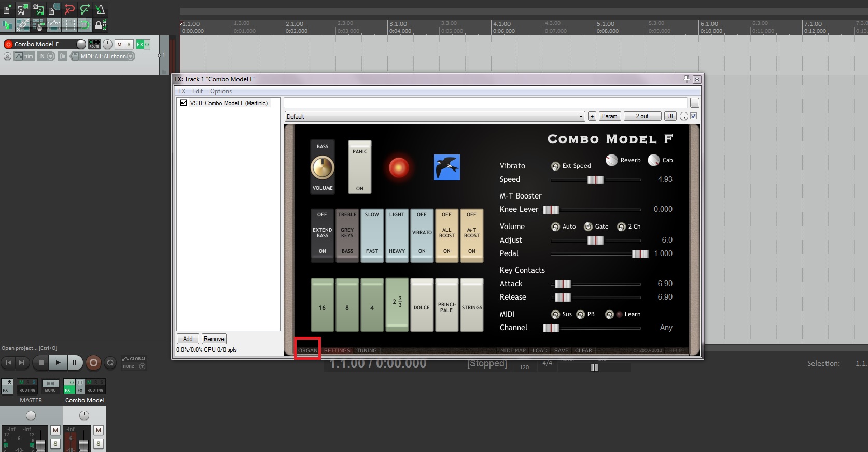Flip the VIBRATO rocker tab
The width and height of the screenshot is (868, 452).
click(x=422, y=235)
